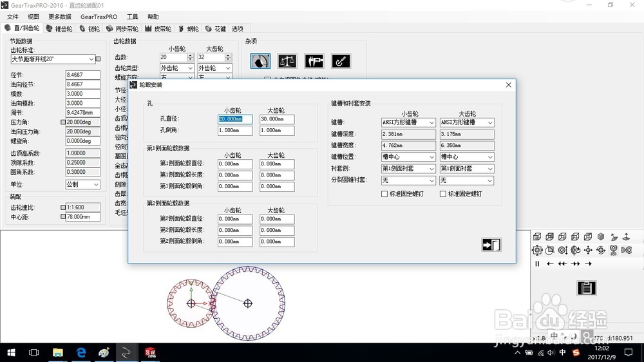644x362 pixels.
Task: Click the double right arrow fast-forward button
Action: 575,264
